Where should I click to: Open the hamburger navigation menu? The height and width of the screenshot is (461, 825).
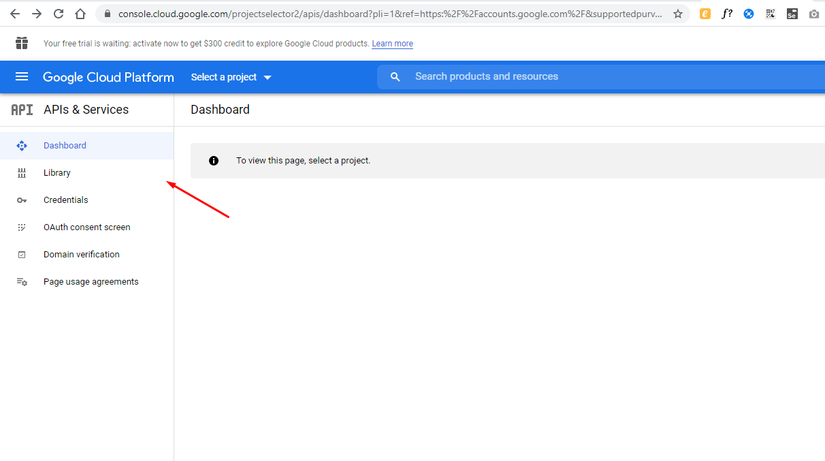(22, 77)
